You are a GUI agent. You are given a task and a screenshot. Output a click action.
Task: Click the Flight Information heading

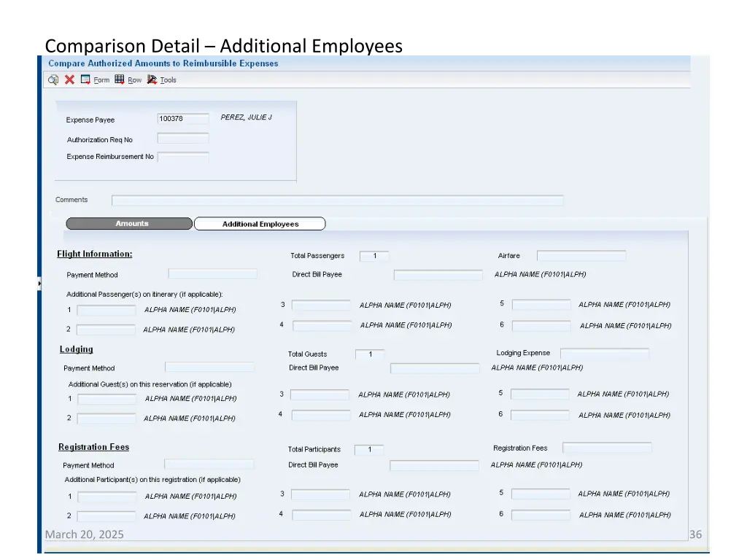[95, 254]
